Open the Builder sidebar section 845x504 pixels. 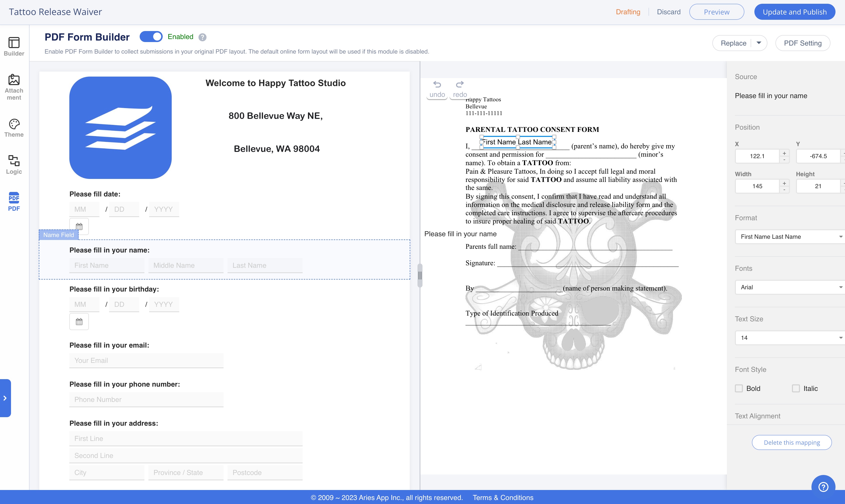[14, 47]
